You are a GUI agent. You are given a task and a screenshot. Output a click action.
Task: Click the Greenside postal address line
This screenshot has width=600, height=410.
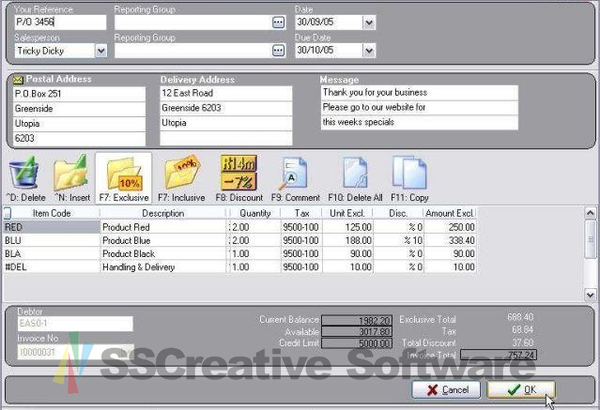coord(79,109)
